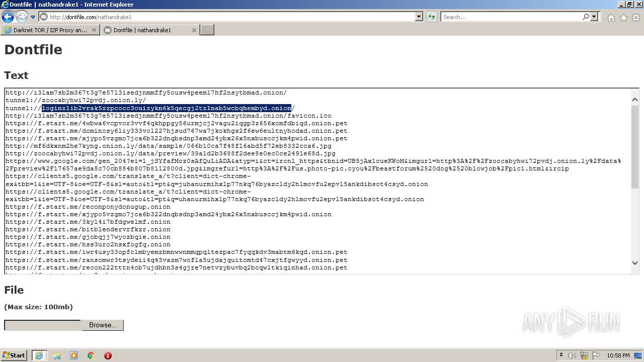Open the Action Center flag icon
Image resolution: width=644 pixels, height=362 pixels.
coord(596,355)
